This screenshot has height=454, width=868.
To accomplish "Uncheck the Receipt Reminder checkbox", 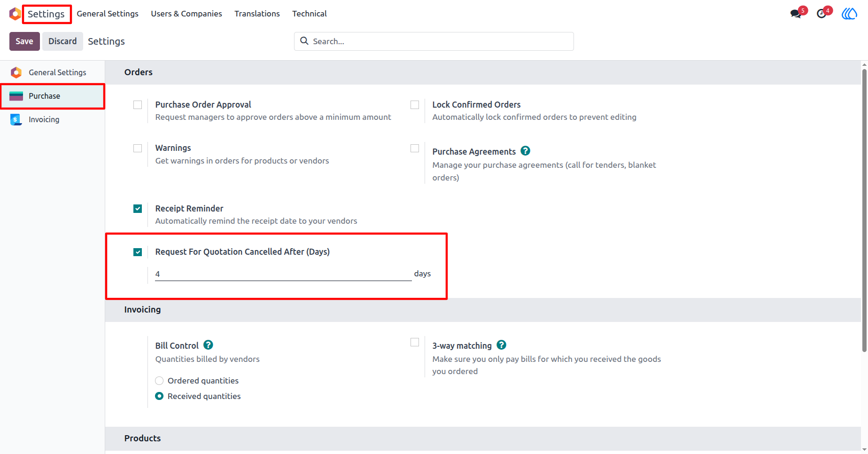I will tap(138, 209).
